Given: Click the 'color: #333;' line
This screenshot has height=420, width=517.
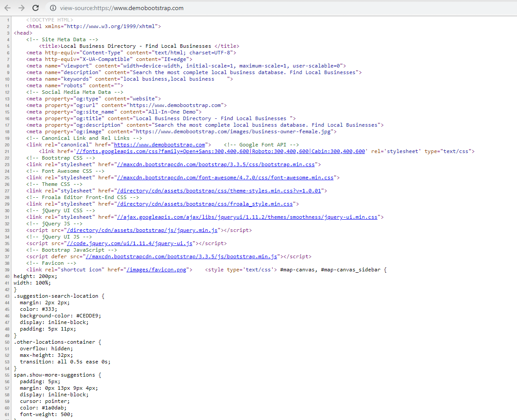Looking at the screenshot, I should point(39,310).
